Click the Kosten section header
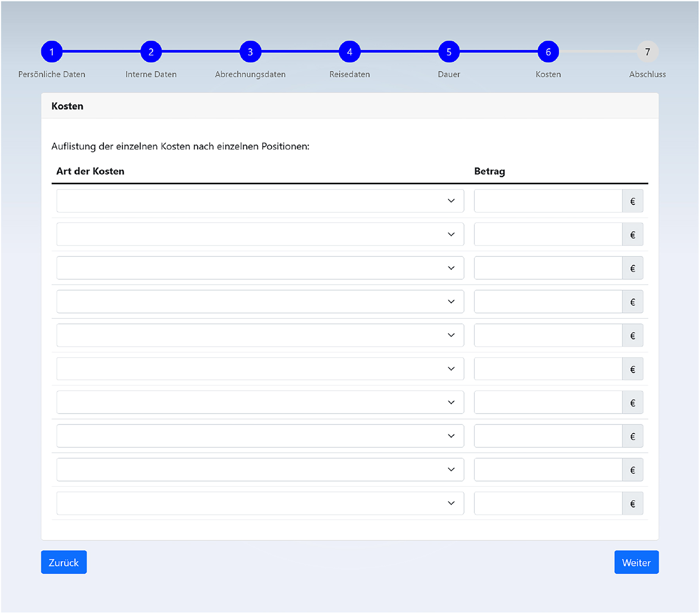The image size is (700, 614). coord(67,106)
